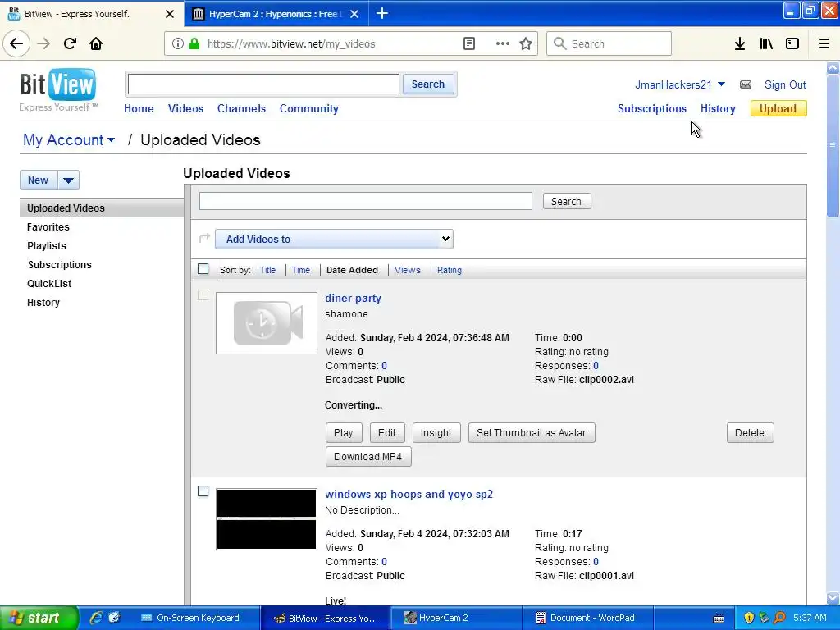Click the green padlock security icon

pyautogui.click(x=194, y=43)
